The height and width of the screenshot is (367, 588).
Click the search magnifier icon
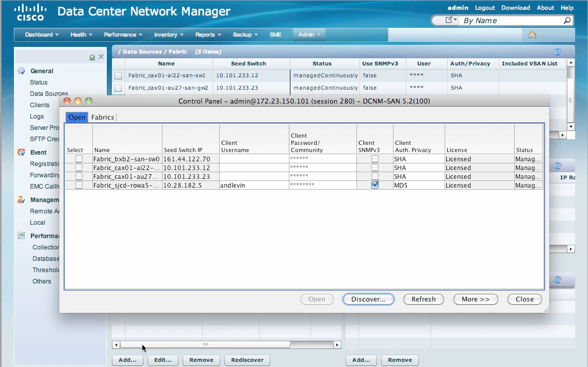tap(567, 20)
